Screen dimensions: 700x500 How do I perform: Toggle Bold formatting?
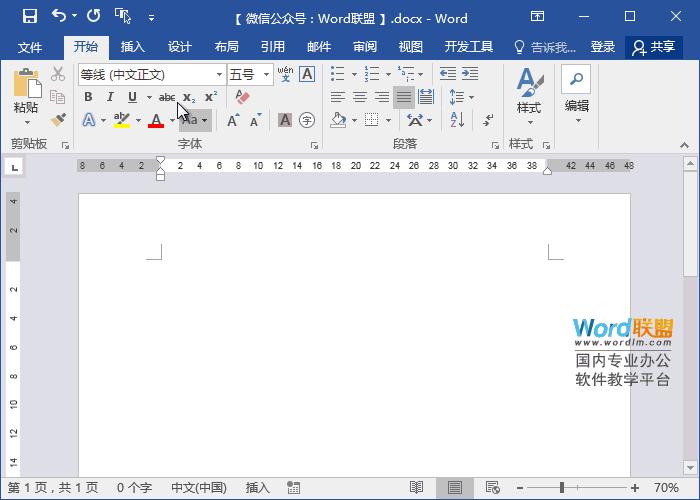point(88,97)
